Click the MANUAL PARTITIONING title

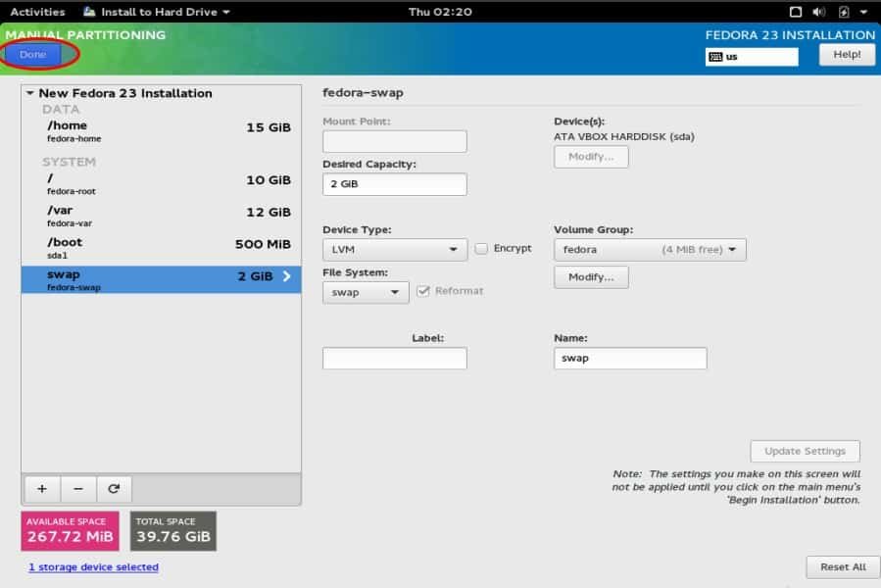[x=85, y=35]
